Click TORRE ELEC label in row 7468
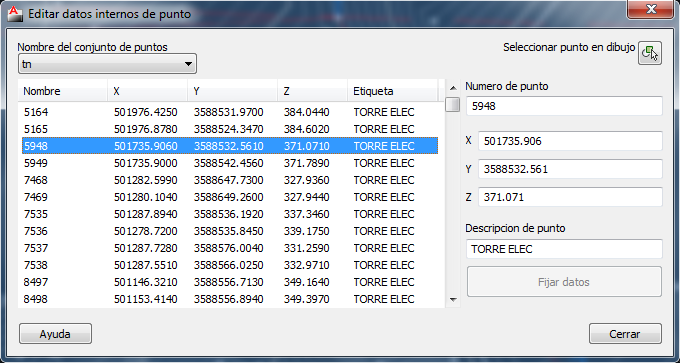Image resolution: width=680 pixels, height=363 pixels. [x=384, y=180]
